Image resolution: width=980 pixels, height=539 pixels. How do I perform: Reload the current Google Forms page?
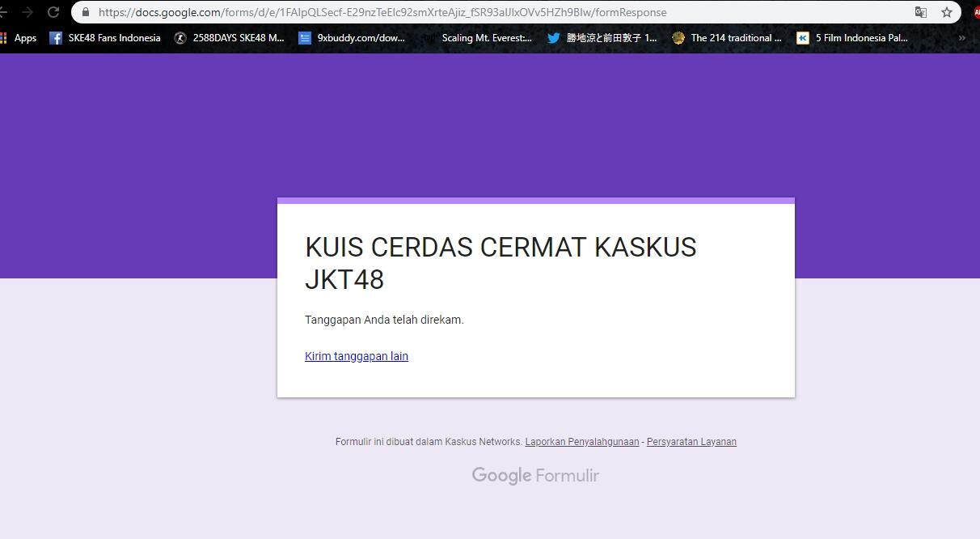53,11
